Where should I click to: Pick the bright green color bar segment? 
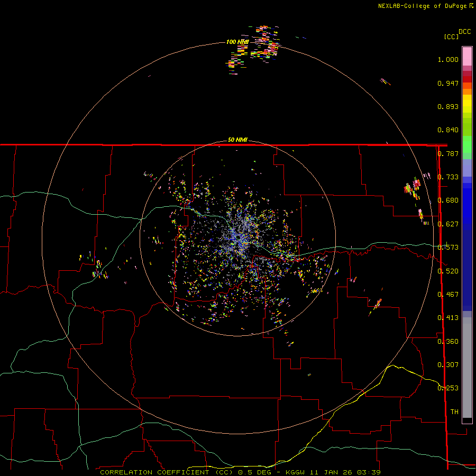(467, 144)
